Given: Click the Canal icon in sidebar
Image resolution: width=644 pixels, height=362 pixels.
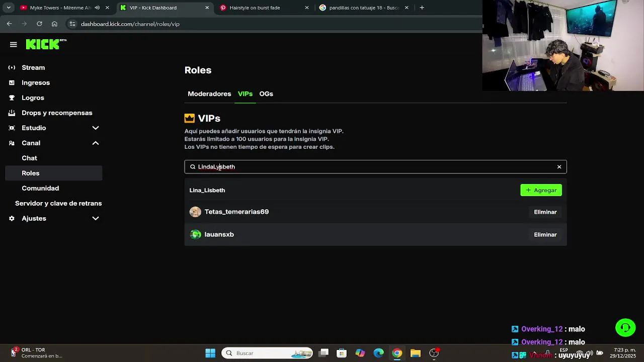Looking at the screenshot, I should pos(12,143).
